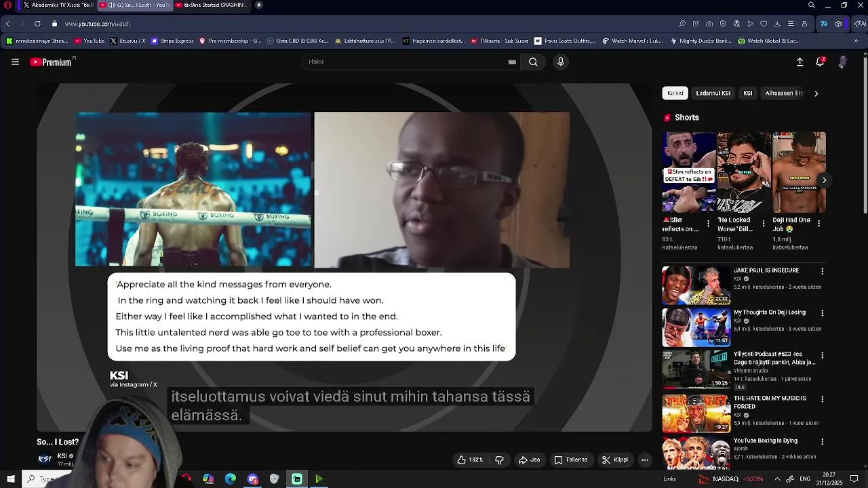Open the upload/create video icon
Image resolution: width=868 pixels, height=488 pixels.
[x=800, y=62]
